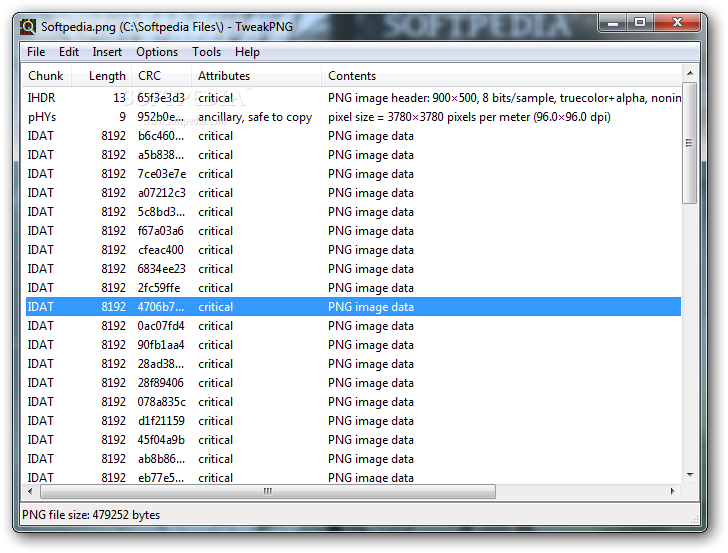Select IDAT chunk with CRC 2fc59ffe
The image size is (728, 553).
click(353, 288)
